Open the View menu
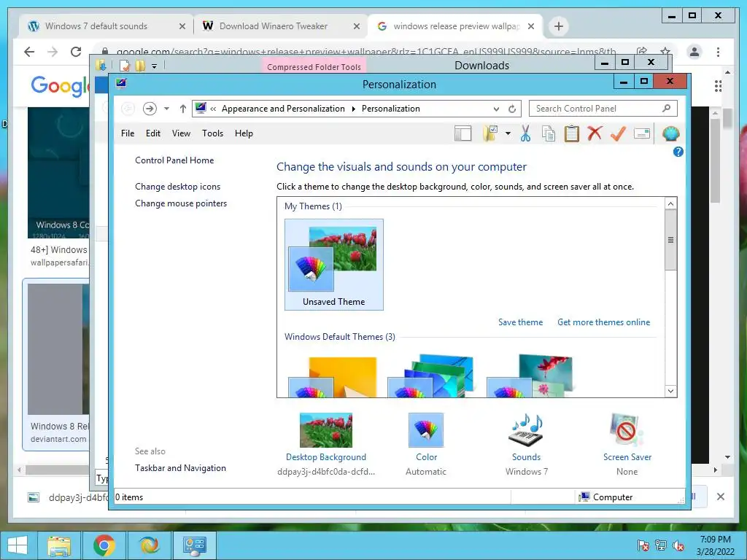747x560 pixels. (x=181, y=133)
